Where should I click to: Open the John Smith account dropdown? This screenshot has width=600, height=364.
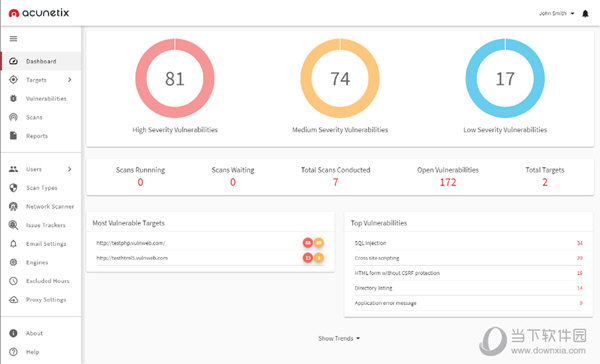(556, 13)
